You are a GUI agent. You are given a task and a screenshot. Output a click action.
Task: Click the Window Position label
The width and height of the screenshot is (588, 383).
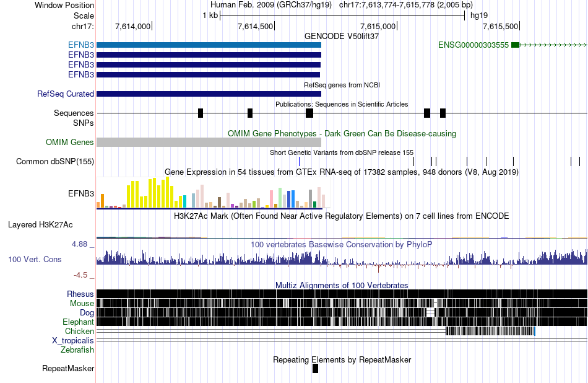(64, 6)
